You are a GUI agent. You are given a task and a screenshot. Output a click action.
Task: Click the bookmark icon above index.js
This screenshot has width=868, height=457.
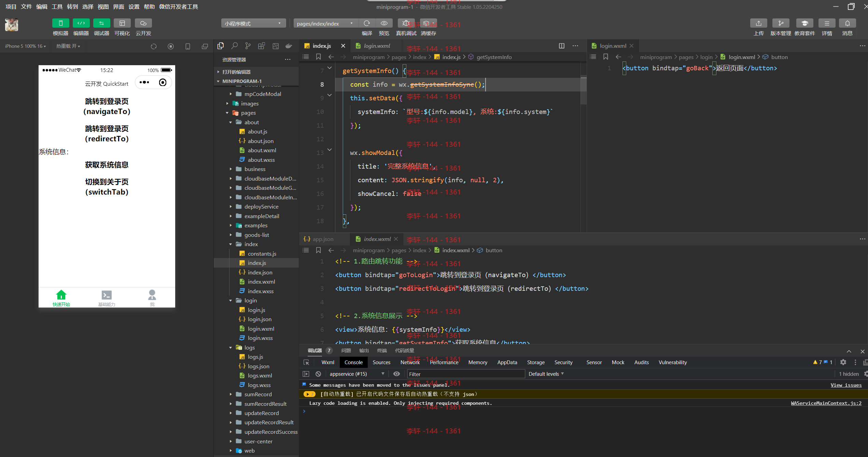pyautogui.click(x=318, y=57)
